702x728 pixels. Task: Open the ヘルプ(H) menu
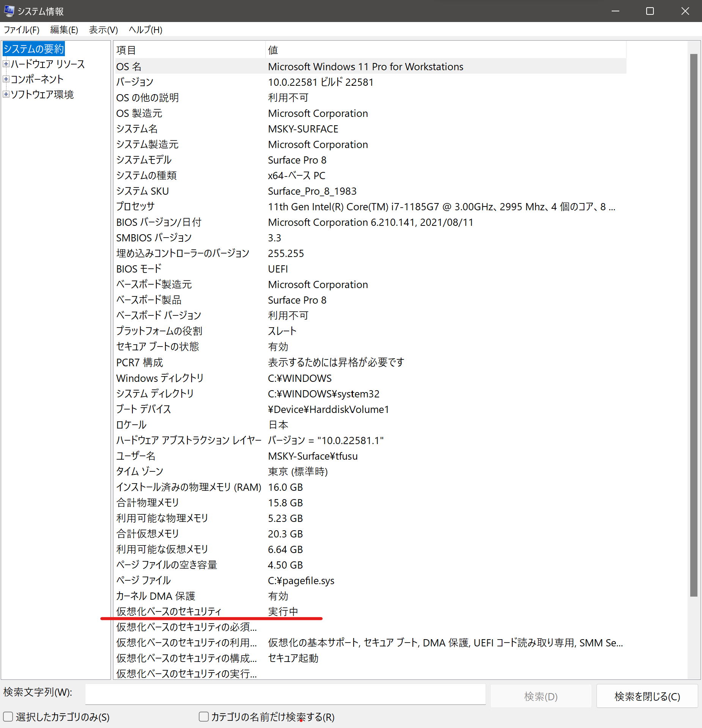point(145,30)
